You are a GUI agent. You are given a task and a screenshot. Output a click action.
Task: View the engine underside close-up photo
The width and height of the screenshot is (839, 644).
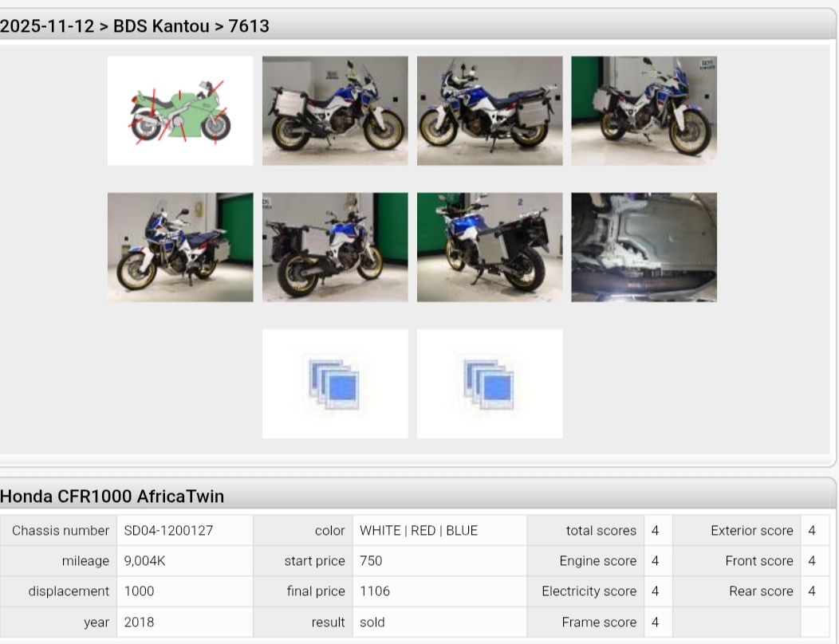pos(644,247)
